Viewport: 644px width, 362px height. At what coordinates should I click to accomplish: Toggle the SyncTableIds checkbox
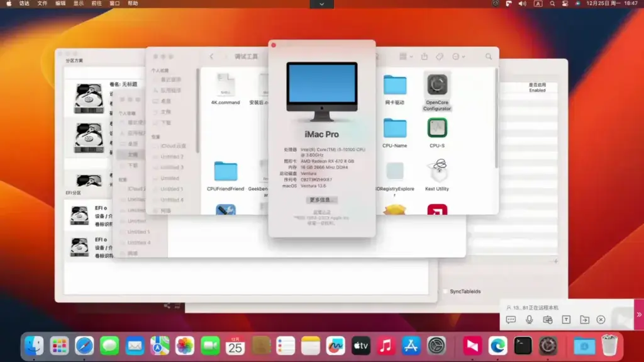[445, 291]
